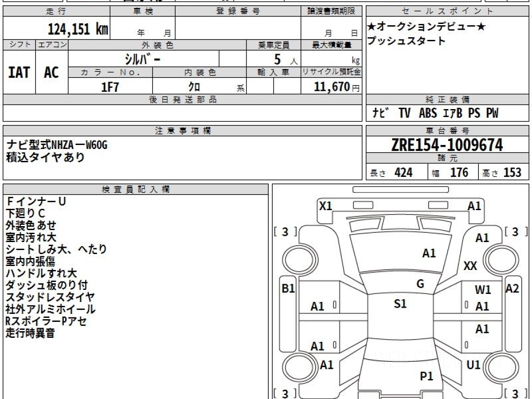Image resolution: width=532 pixels, height=399 pixels.
Task: Click the 車検 header cell
Action: pyautogui.click(x=143, y=12)
